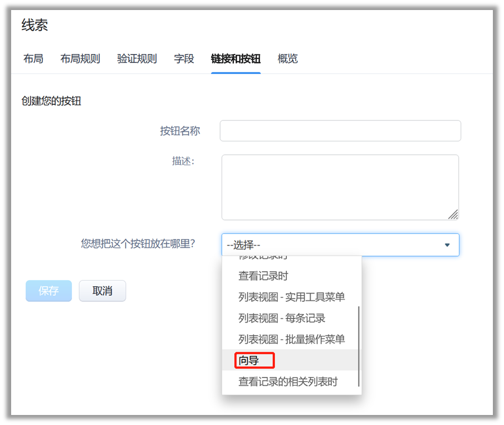Choose 列表视图 - 批量操作菜单 option
Viewport: 504px width, 425px height.
(291, 339)
